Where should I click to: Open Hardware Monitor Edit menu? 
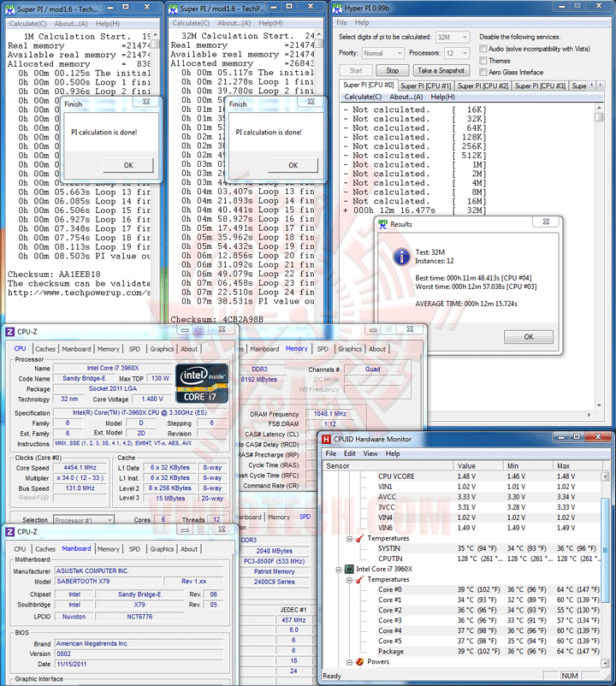[350, 453]
